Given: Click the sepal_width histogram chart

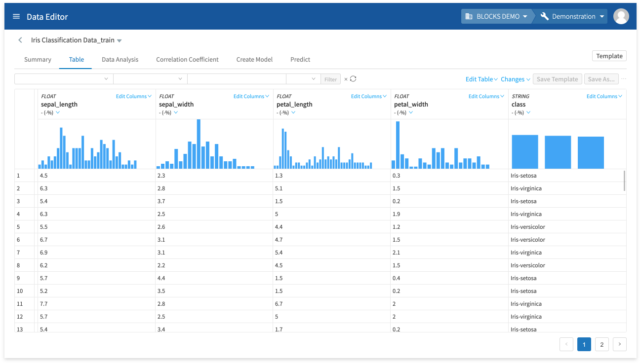Looking at the screenshot, I should [205, 144].
